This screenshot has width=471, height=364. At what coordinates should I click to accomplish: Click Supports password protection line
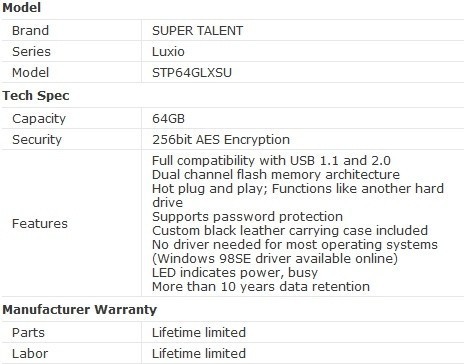247,217
